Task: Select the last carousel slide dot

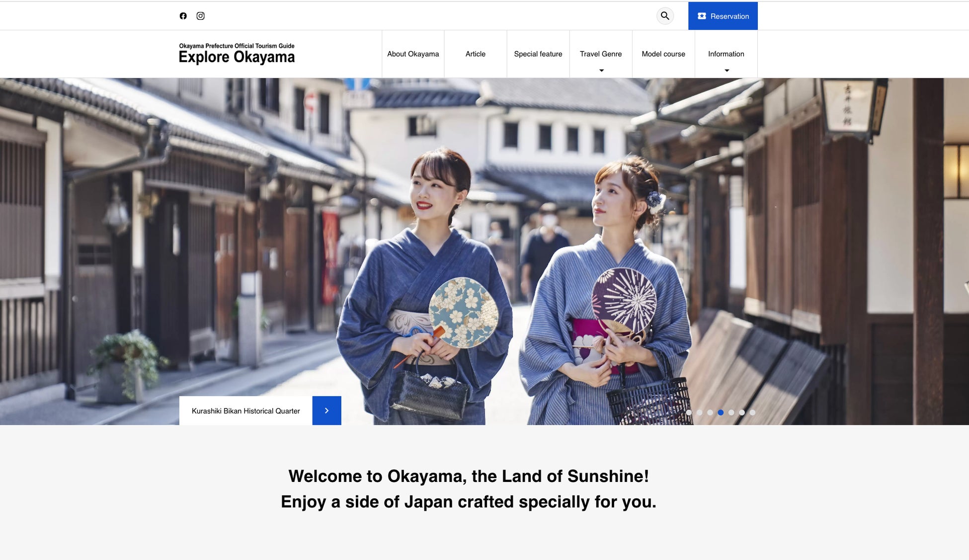Action: 752,412
